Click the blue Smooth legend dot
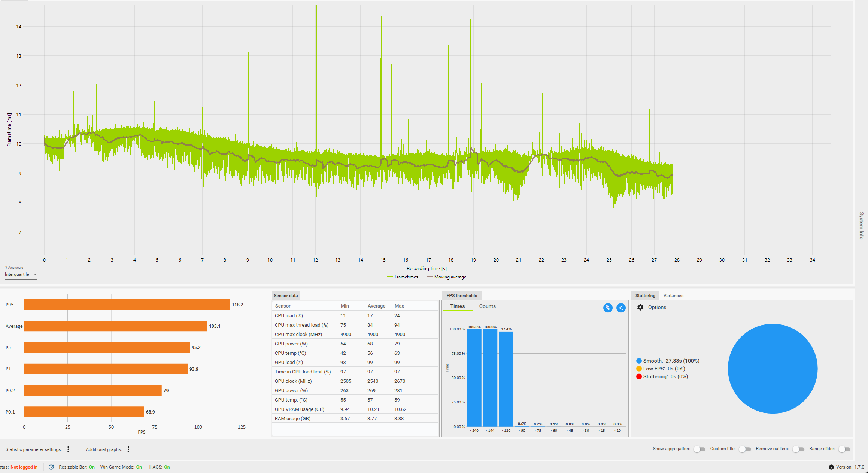This screenshot has width=868, height=473. coord(639,361)
